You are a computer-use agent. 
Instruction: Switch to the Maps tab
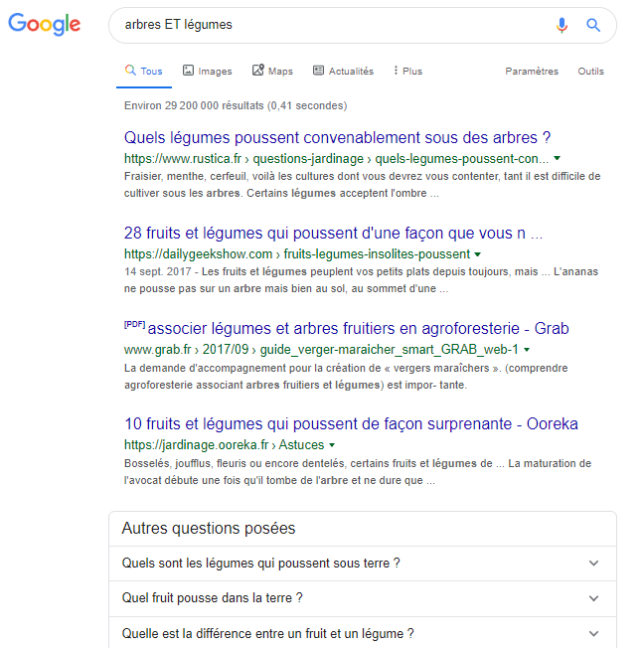point(272,71)
